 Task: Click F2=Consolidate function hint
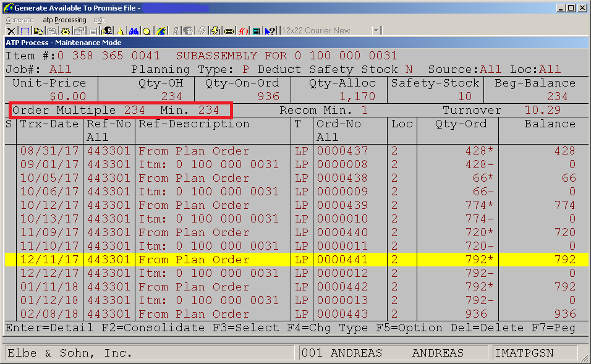point(153,328)
